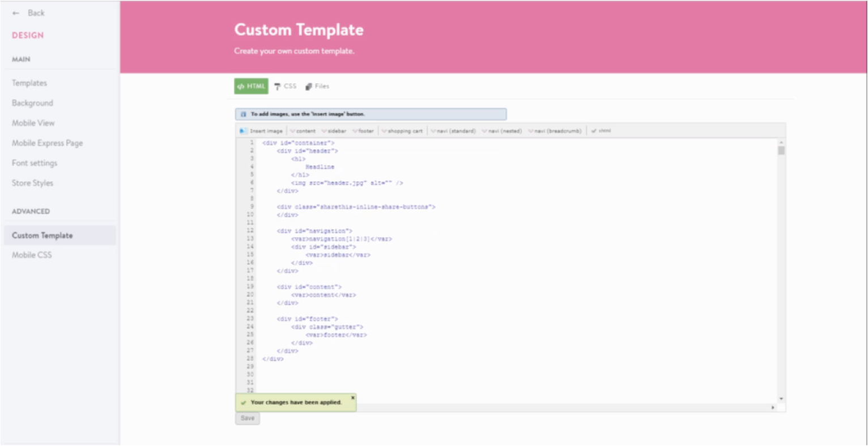The width and height of the screenshot is (868, 446).
Task: Click code line with div id="footer"
Action: pos(307,319)
